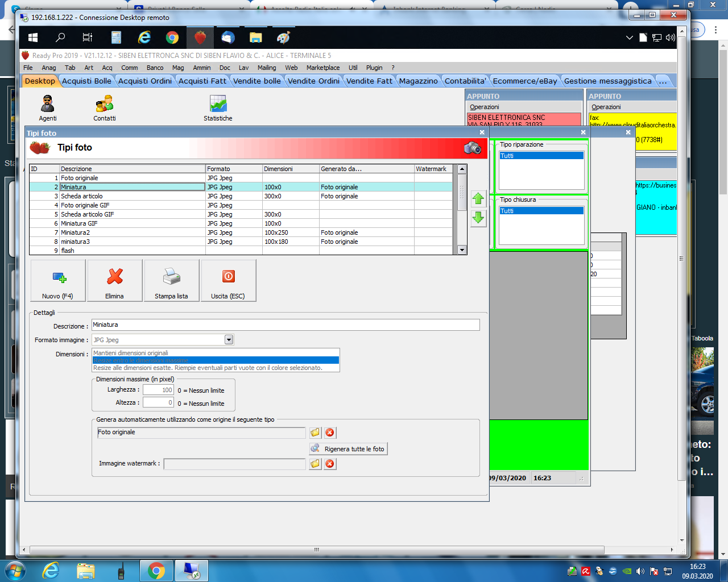
Task: Expand the Formato immagine dropdown
Action: tap(229, 340)
